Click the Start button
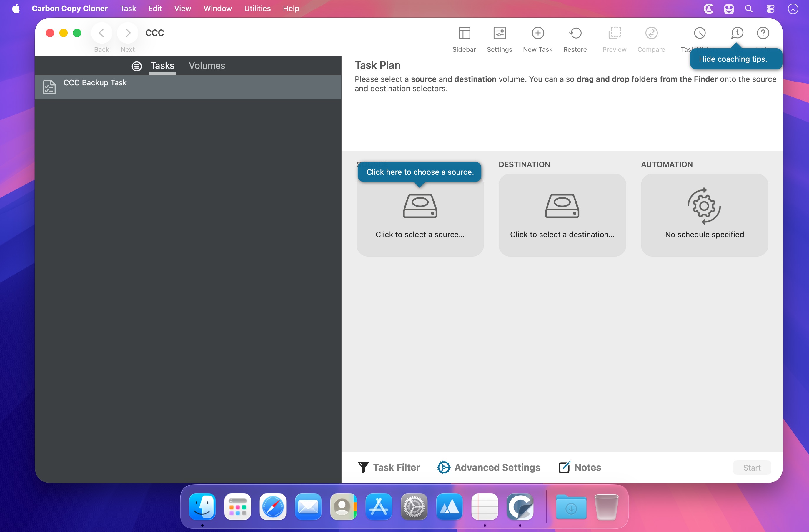 coord(752,468)
